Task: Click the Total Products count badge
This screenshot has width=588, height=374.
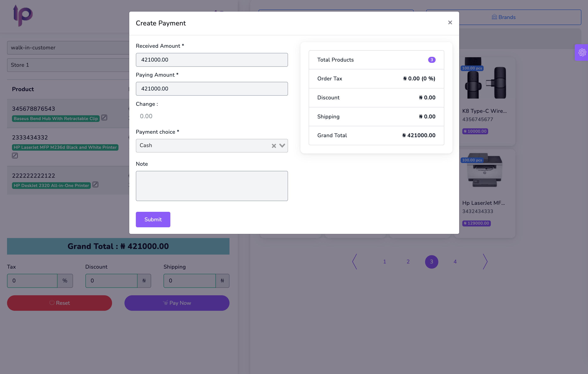Action: [432, 60]
